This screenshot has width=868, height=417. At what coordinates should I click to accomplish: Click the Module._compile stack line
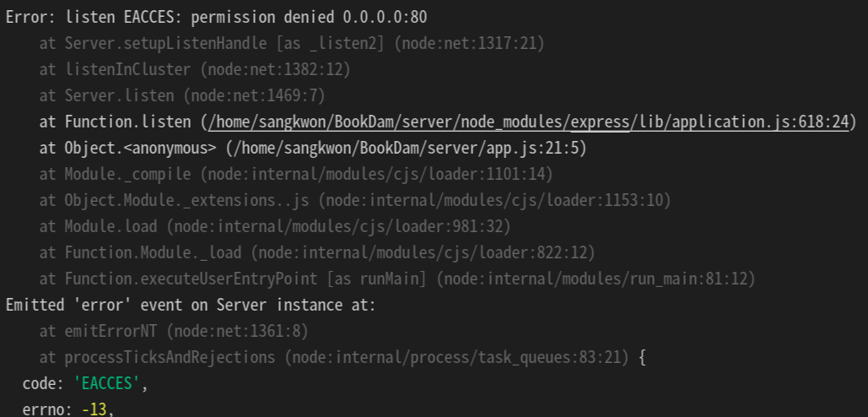pos(296,175)
